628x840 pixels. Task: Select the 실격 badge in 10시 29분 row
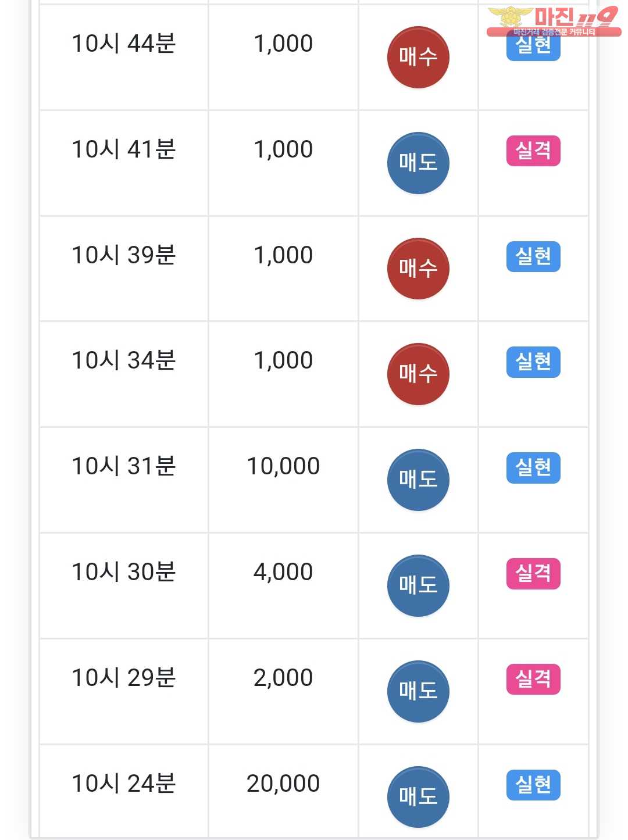pos(533,679)
